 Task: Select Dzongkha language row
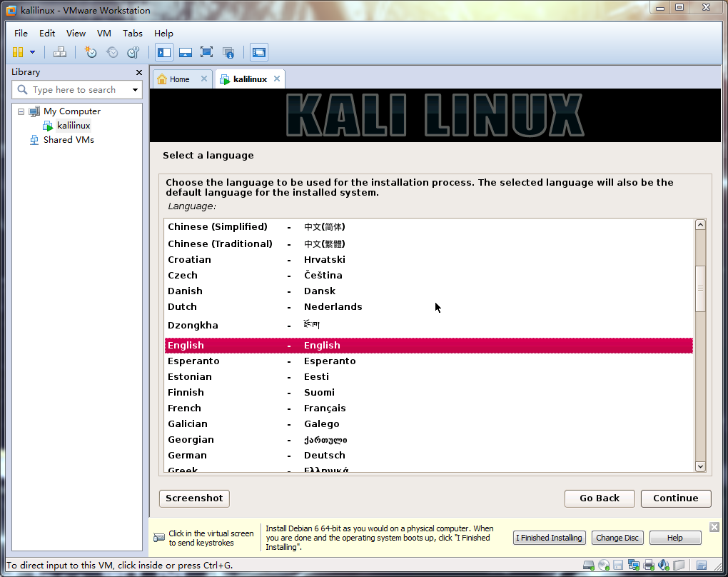tap(428, 325)
